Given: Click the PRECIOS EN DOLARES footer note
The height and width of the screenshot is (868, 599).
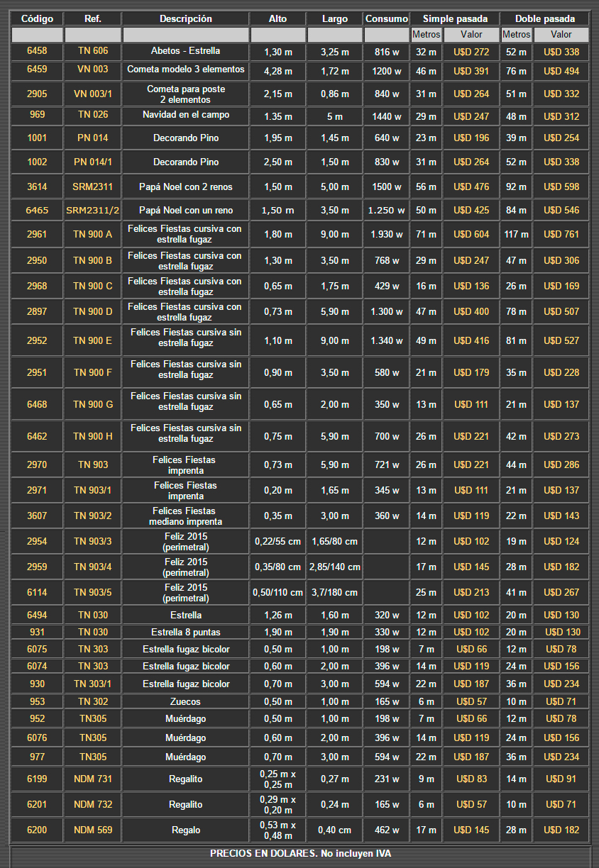Looking at the screenshot, I should 299,854.
